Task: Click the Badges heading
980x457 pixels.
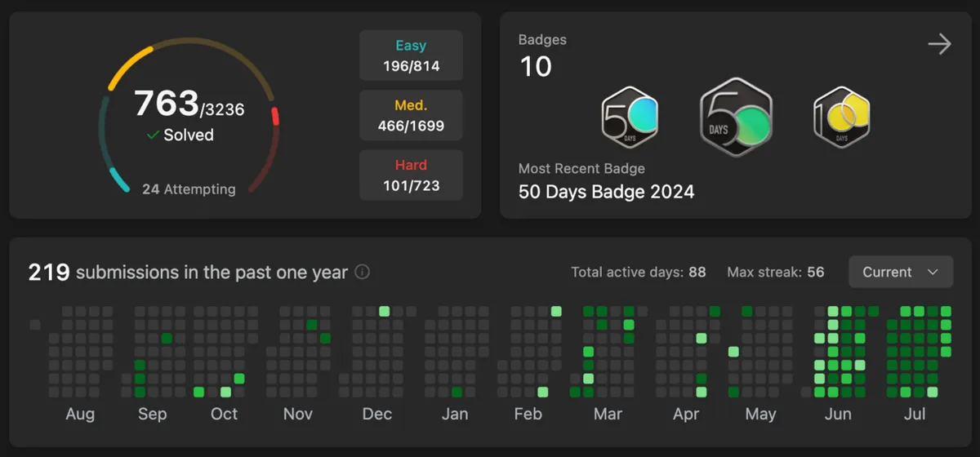Action: pyautogui.click(x=542, y=39)
